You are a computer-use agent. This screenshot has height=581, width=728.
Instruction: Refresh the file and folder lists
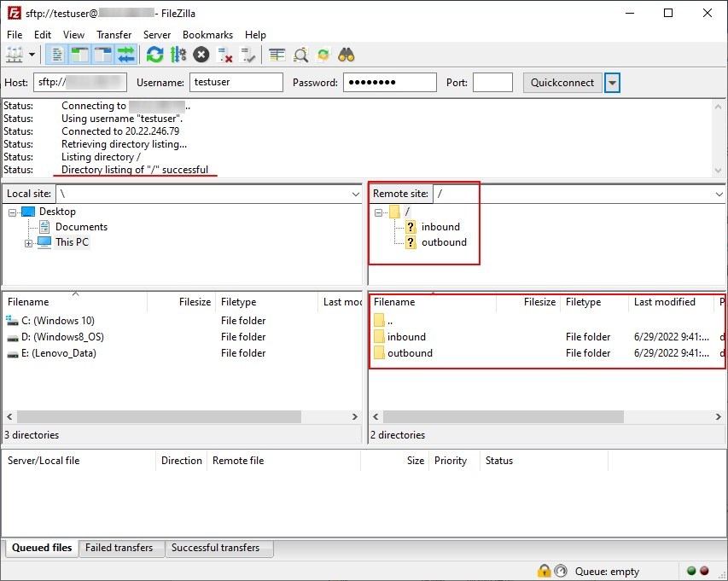tap(154, 55)
